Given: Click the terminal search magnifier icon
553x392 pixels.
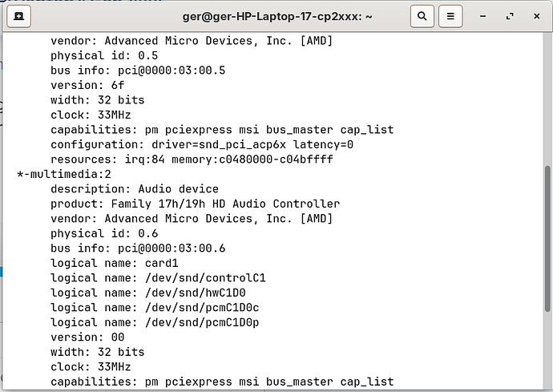Looking at the screenshot, I should click(422, 16).
